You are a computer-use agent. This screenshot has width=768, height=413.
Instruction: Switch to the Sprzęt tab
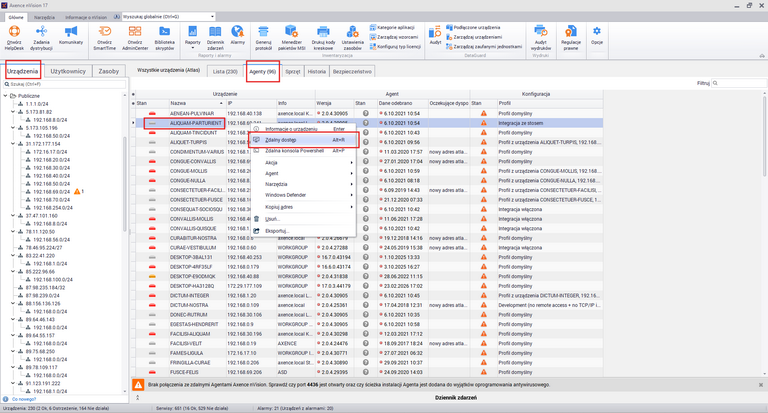coord(292,72)
